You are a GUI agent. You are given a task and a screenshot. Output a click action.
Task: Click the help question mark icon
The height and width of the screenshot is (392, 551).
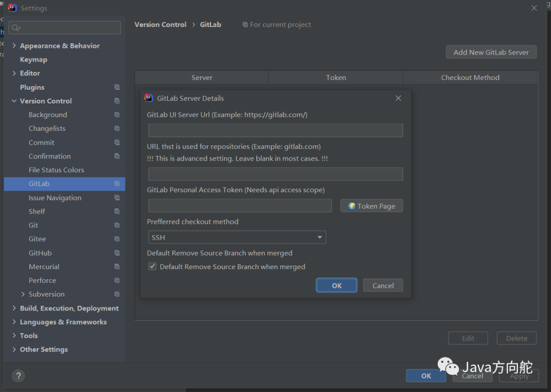point(18,376)
